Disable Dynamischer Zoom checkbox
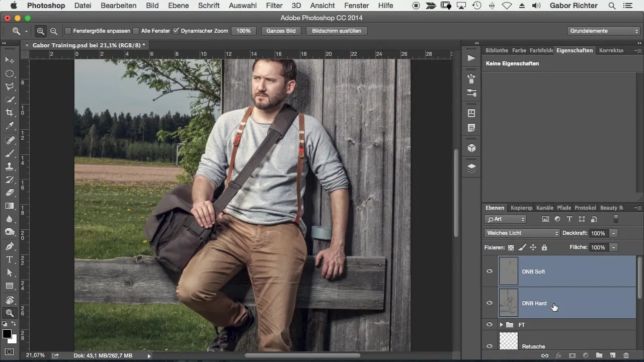This screenshot has height=362, width=644. click(x=176, y=31)
